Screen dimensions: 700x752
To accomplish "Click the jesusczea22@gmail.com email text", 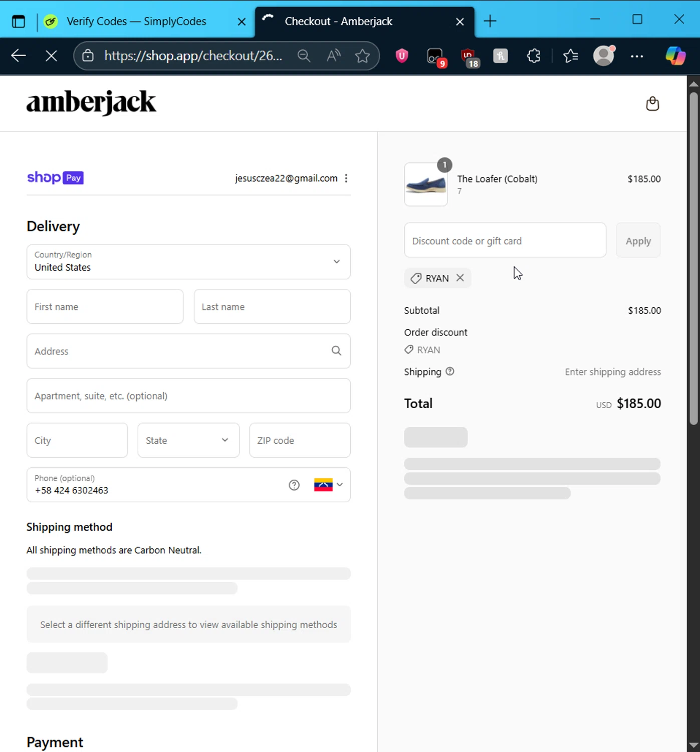I will pyautogui.click(x=286, y=178).
